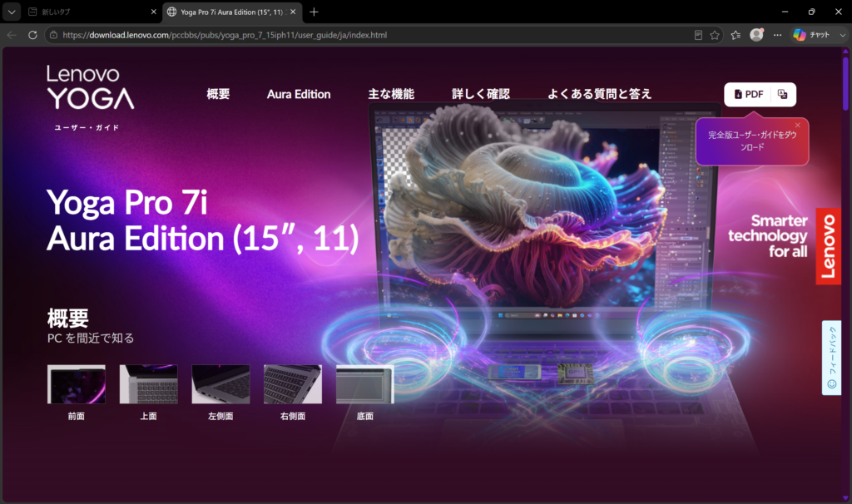Click the PC を間近で知る subtitle

click(x=91, y=338)
